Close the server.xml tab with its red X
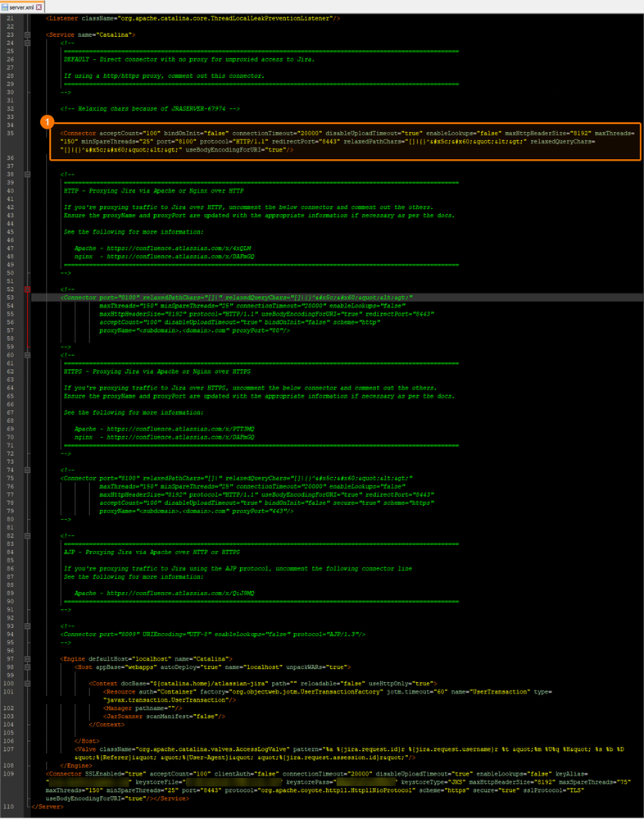The width and height of the screenshot is (644, 819). tap(39, 7)
